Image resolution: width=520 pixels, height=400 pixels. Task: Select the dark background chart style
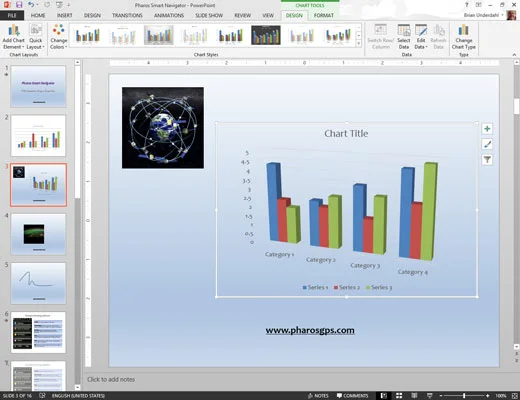(x=266, y=35)
